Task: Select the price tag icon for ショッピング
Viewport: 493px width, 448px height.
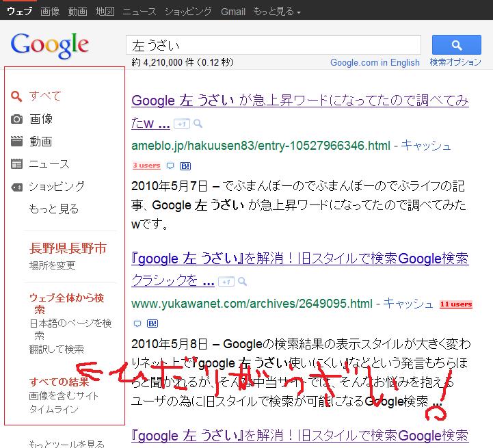Action: (16, 187)
